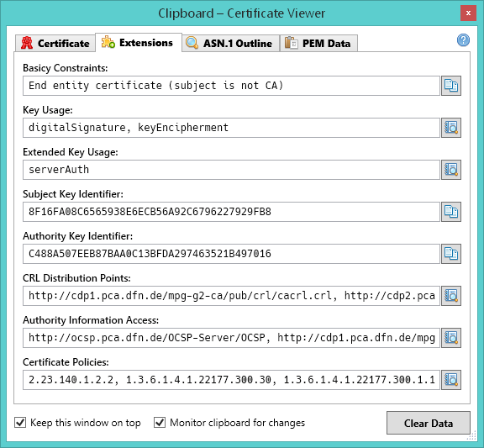Viewport: 484px width, 448px height.
Task: View Extended Key Usage details
Action: (451, 170)
